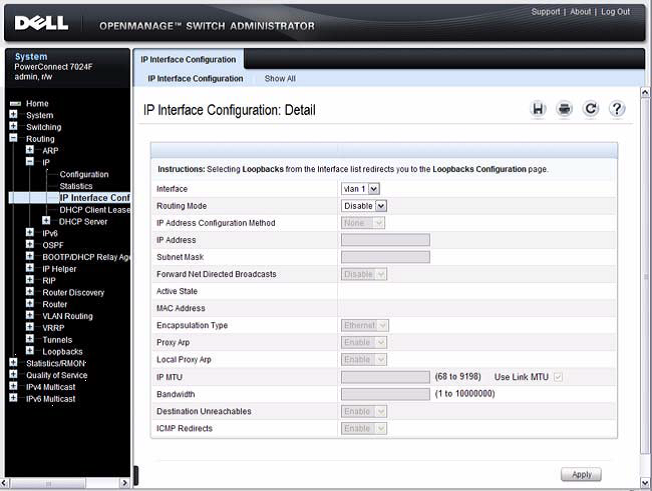Open the Help question mark icon
652x491 pixels.
(x=617, y=110)
